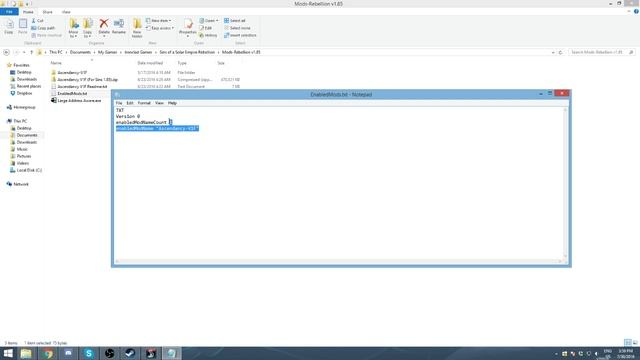This screenshot has height=360, width=640.
Task: Click the Up one level arrow
Action: click(x=31, y=52)
